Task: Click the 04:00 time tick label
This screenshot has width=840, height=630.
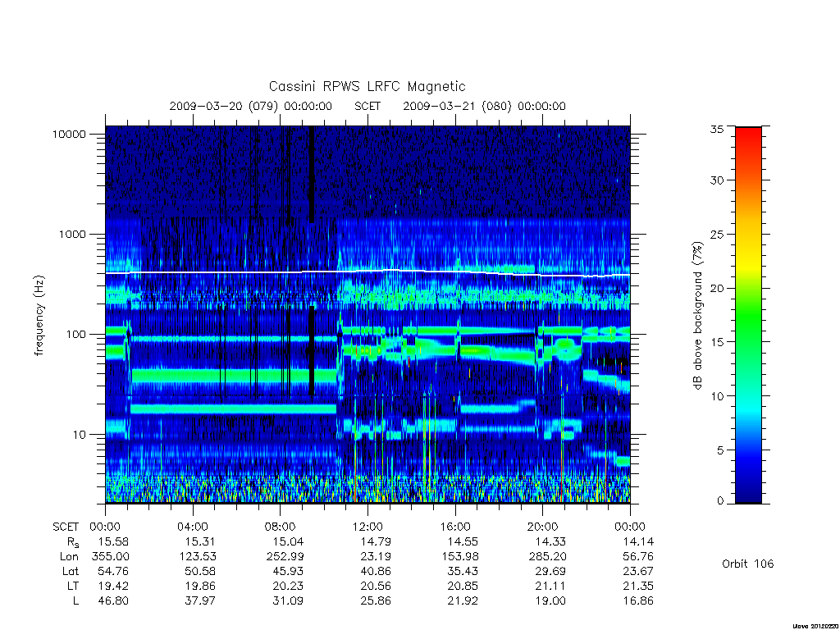Action: click(192, 527)
